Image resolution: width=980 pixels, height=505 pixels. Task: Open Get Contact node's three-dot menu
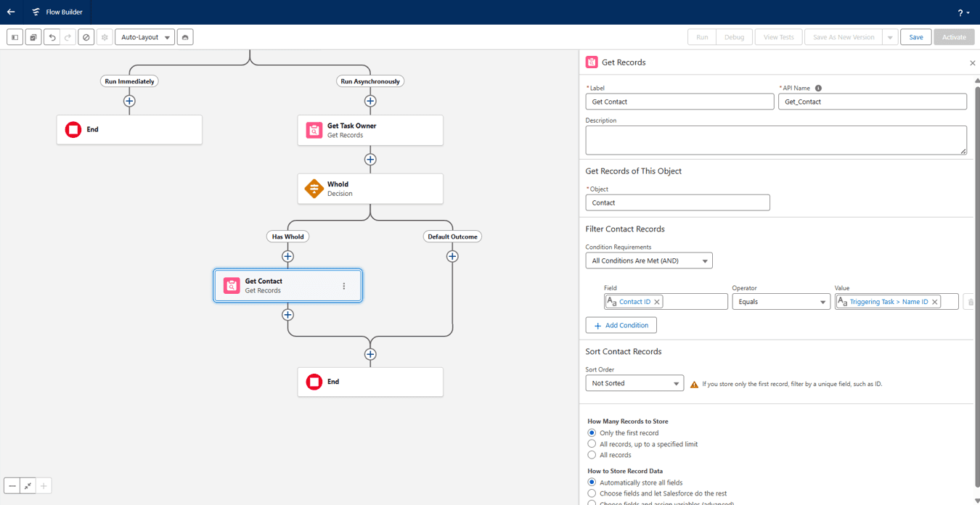(x=344, y=286)
